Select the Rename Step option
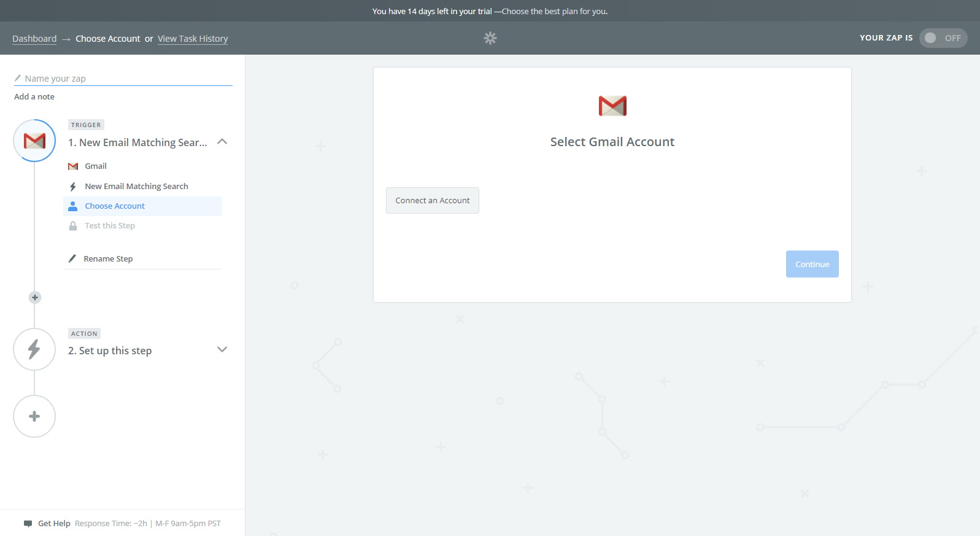980x536 pixels. 108,259
